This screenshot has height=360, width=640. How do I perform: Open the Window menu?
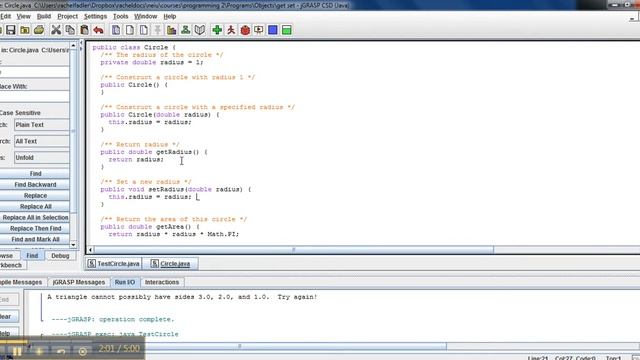click(x=145, y=16)
